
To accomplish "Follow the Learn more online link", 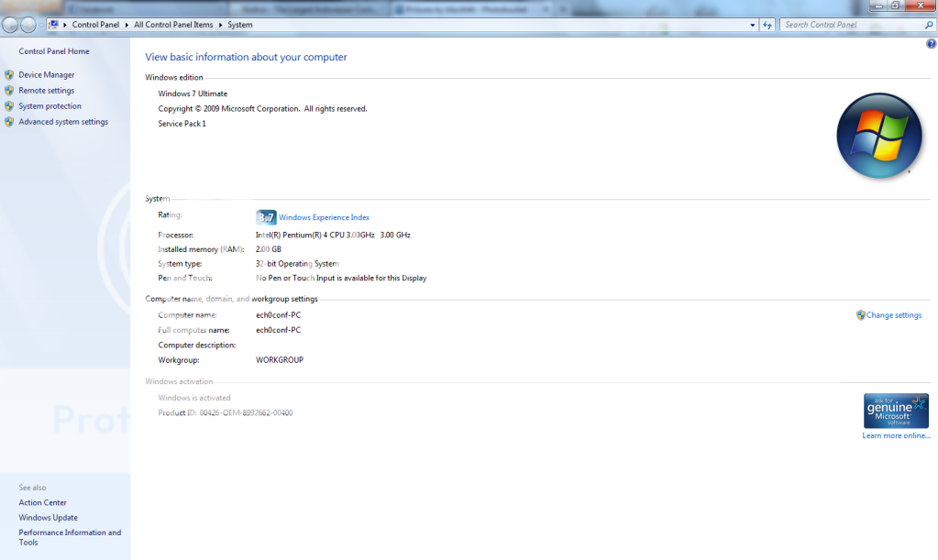I will [x=896, y=435].
